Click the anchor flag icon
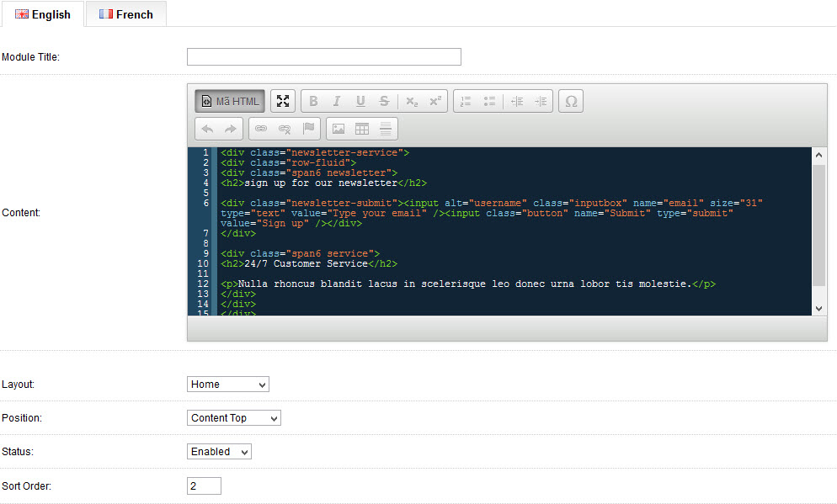 click(308, 129)
